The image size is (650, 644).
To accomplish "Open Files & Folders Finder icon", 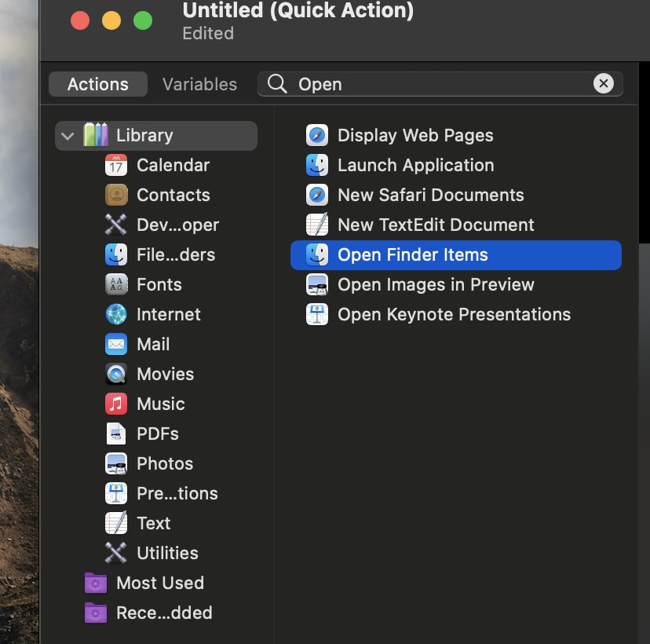I will coord(116,254).
